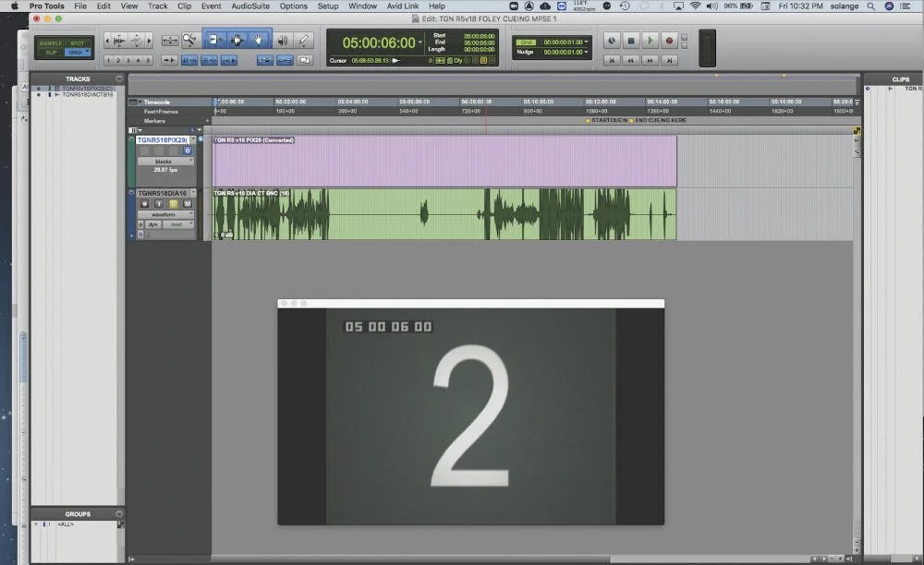Open the ruler view selector dropdown
The height and width of the screenshot is (565, 924).
click(x=134, y=102)
